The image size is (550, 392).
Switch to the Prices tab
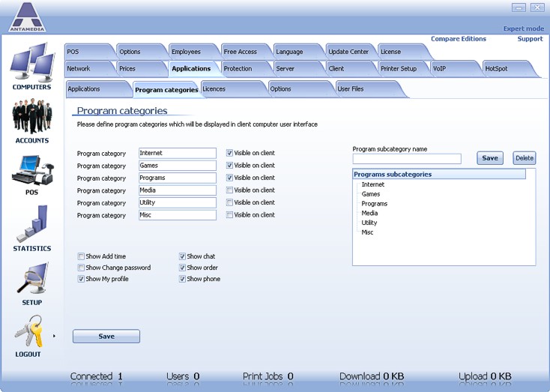(140, 69)
